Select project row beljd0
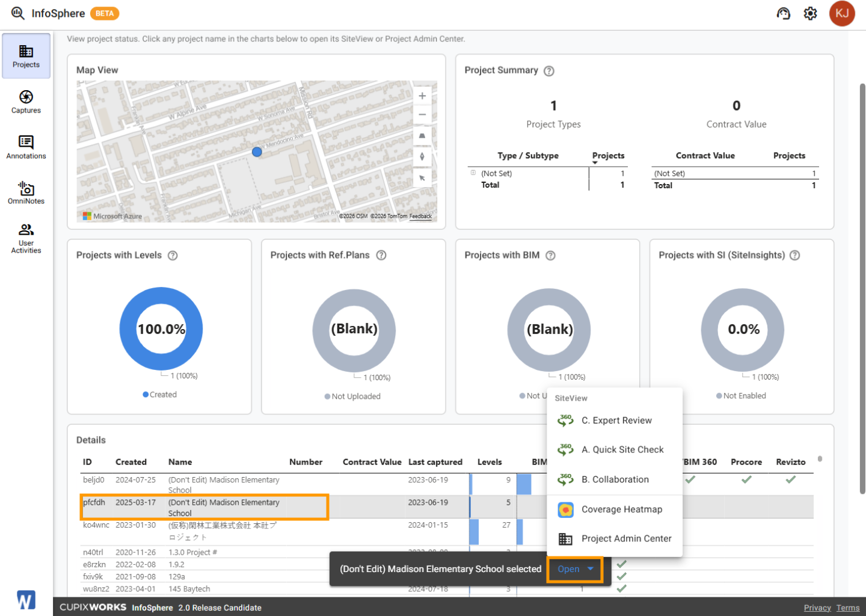 (x=448, y=484)
